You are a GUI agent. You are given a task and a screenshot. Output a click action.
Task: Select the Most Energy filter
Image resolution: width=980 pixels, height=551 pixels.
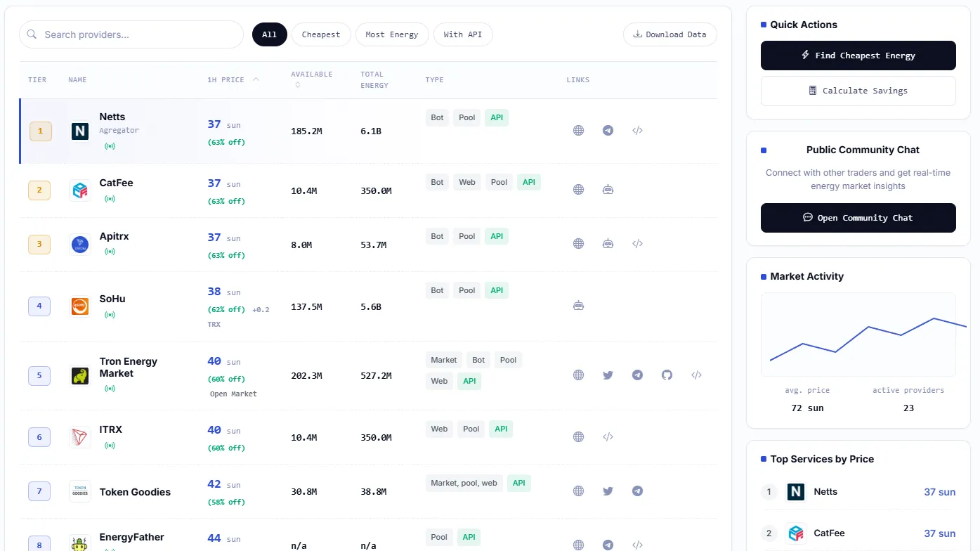(392, 34)
